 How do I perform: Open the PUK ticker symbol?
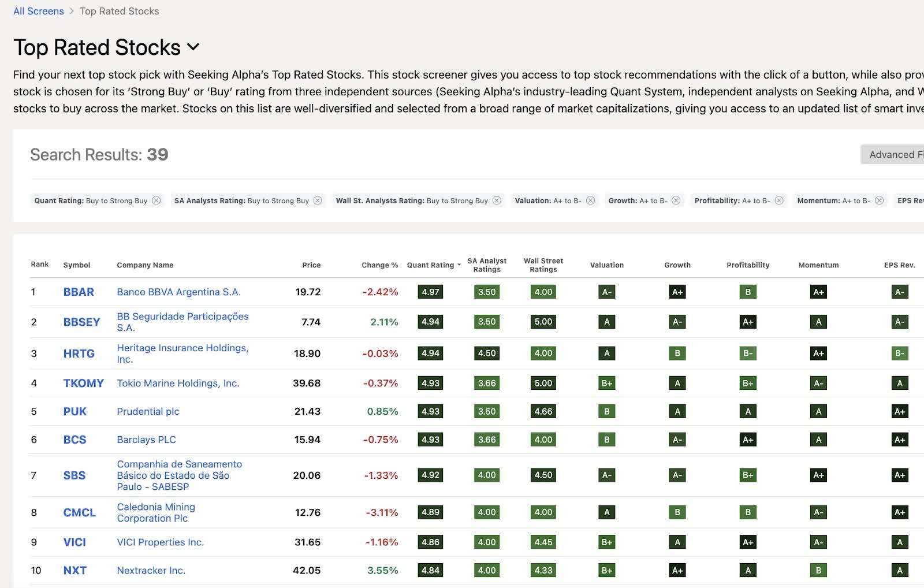pos(75,411)
